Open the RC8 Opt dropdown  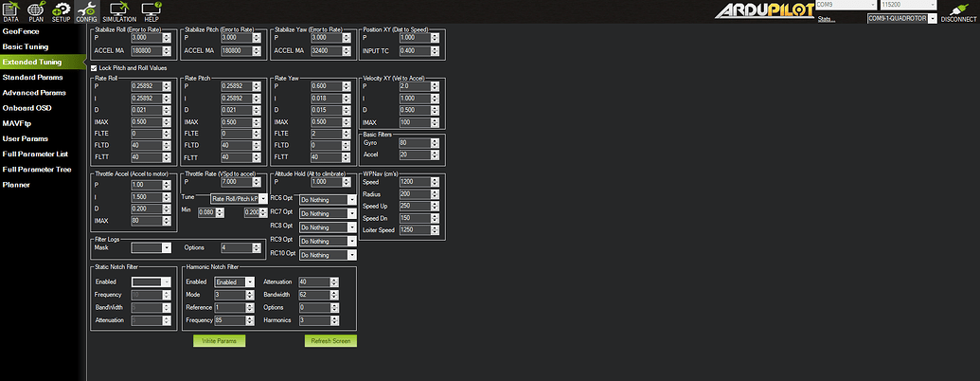point(328,227)
